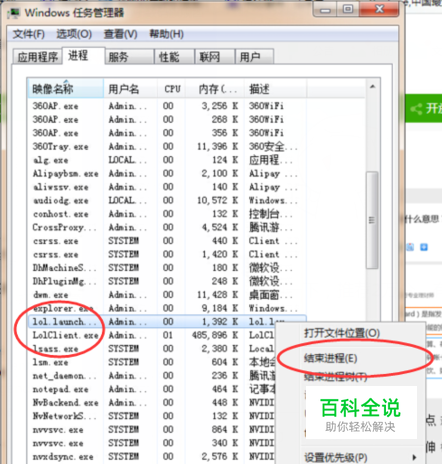Select the 360Tray.exe process row
The height and width of the screenshot is (464, 442).
pyautogui.click(x=167, y=146)
